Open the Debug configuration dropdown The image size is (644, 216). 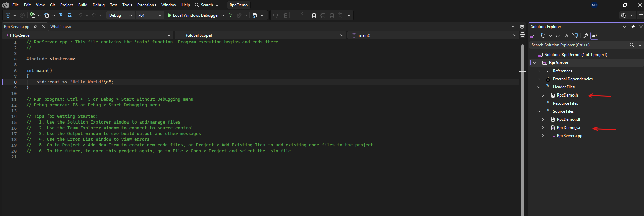[x=120, y=15]
